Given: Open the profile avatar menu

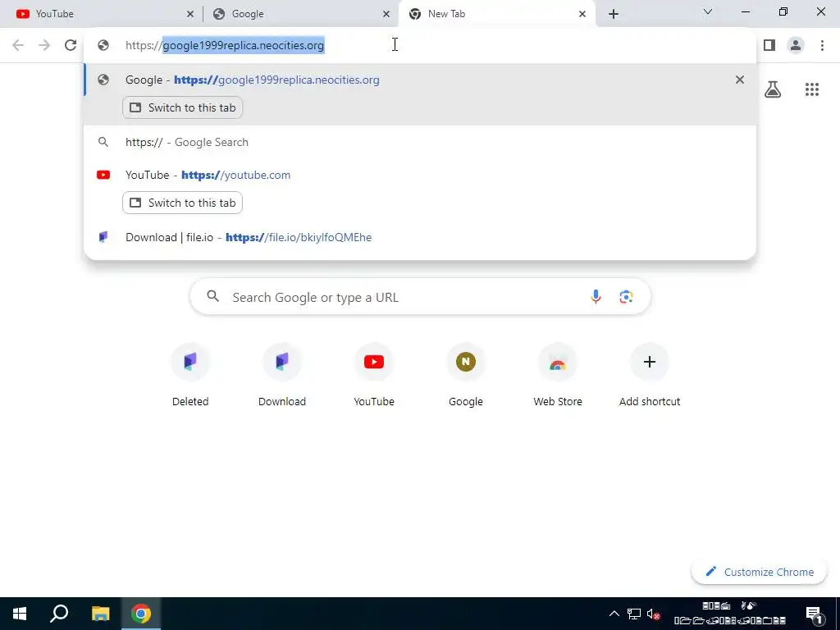Looking at the screenshot, I should point(796,45).
